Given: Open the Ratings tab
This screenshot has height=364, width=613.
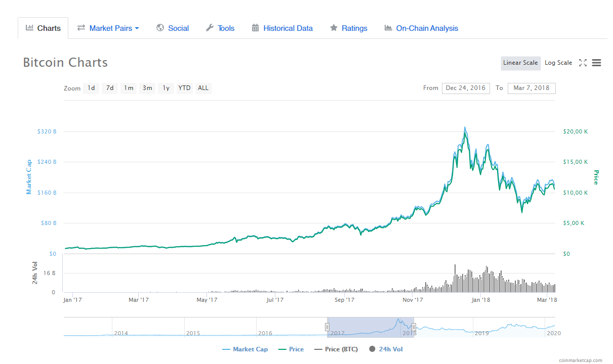Looking at the screenshot, I should [x=349, y=28].
